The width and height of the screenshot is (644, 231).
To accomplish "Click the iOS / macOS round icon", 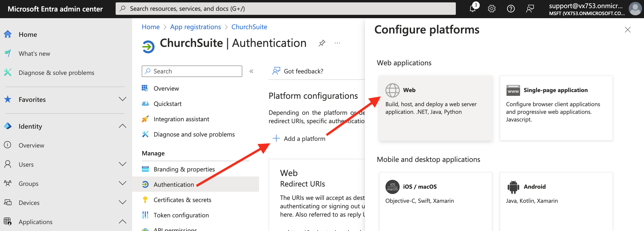I will click(x=392, y=187).
